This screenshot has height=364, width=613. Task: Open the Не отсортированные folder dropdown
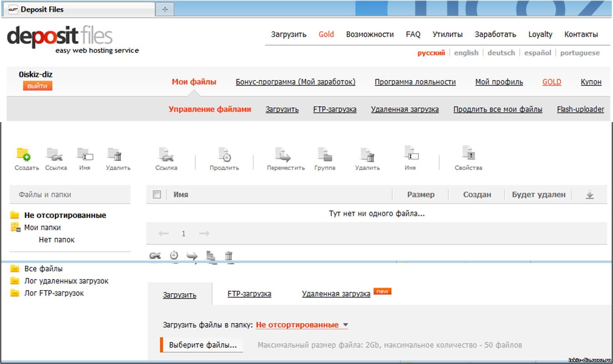tap(302, 325)
